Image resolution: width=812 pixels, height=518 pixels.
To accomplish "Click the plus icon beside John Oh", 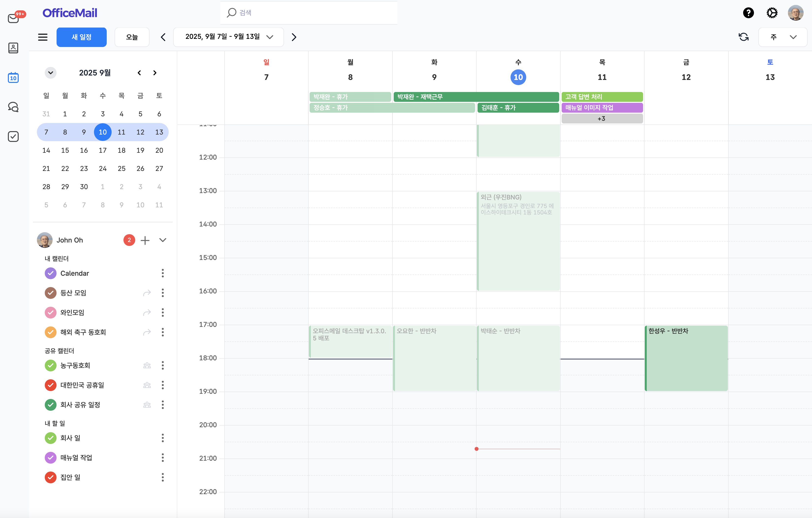I will tap(145, 240).
